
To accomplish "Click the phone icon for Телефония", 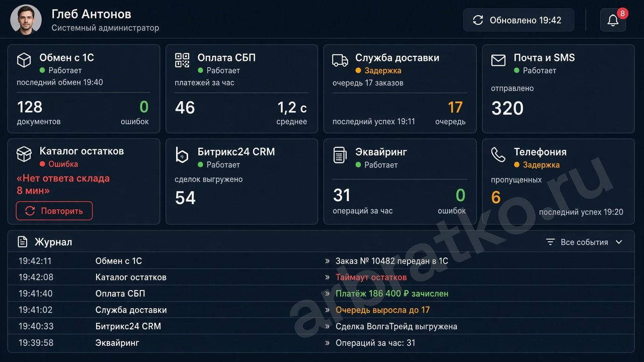I will (498, 155).
